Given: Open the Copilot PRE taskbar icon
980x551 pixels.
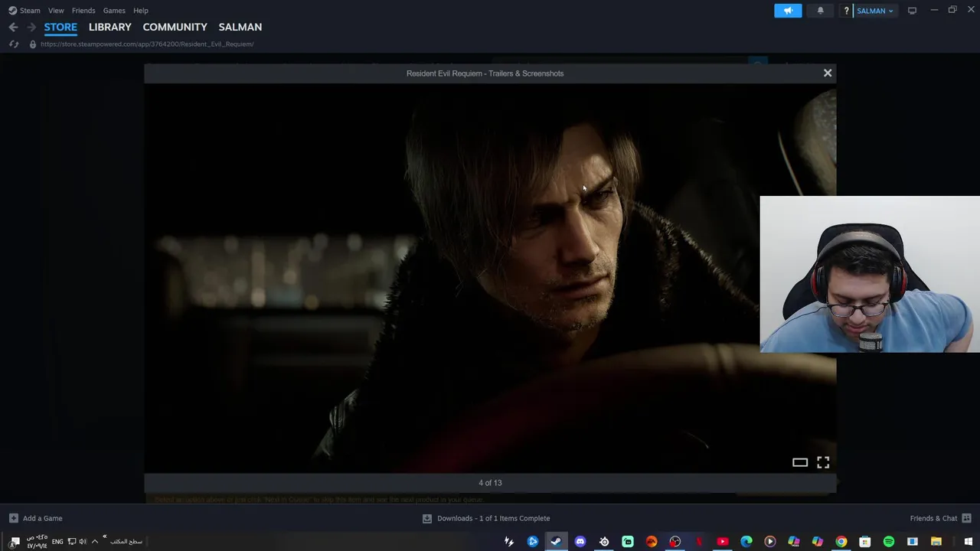Looking at the screenshot, I should click(x=794, y=541).
